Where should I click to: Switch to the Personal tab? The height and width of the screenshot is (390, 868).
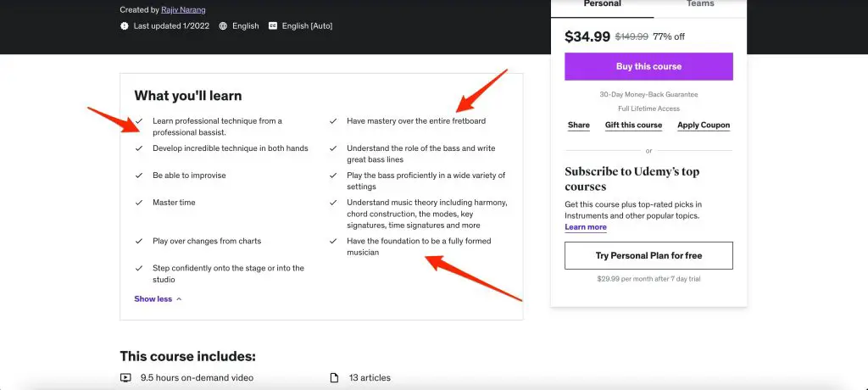603,4
